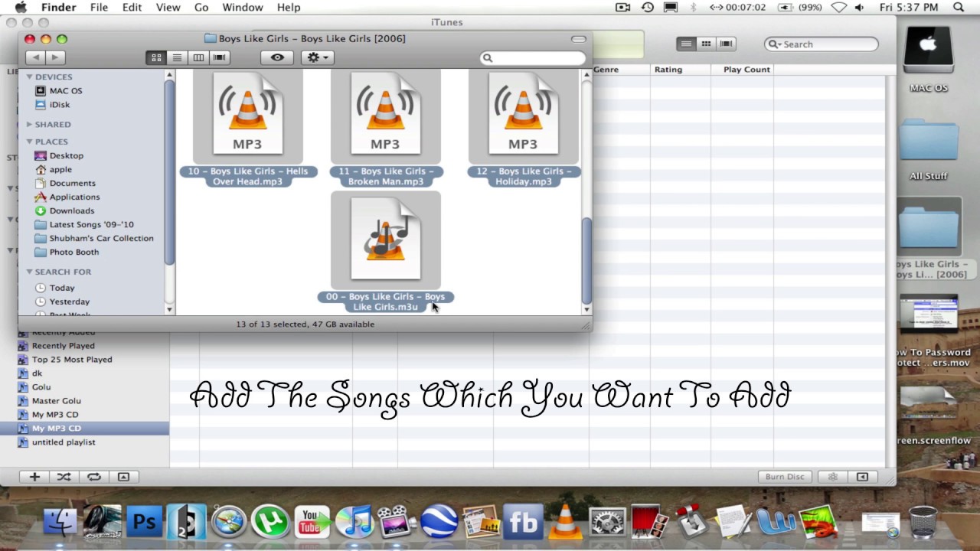Collapse the SEARCH FOR sidebar section
This screenshot has width=980, height=551.
pyautogui.click(x=29, y=272)
